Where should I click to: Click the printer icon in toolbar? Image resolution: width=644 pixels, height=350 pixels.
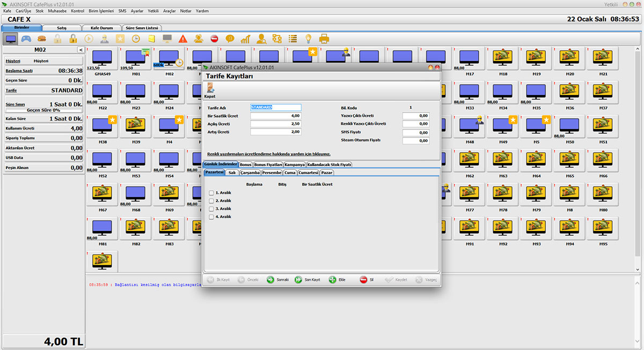[x=324, y=39]
